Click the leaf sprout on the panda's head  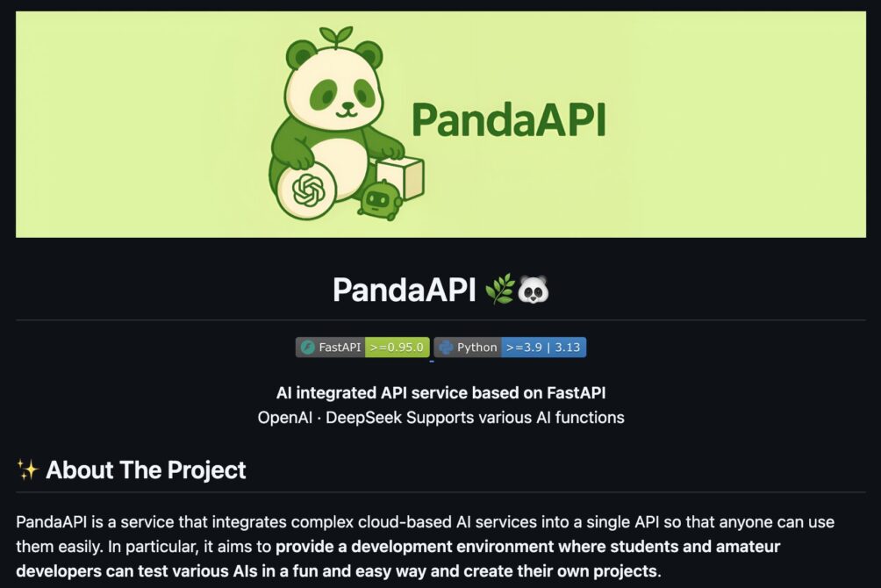click(336, 37)
